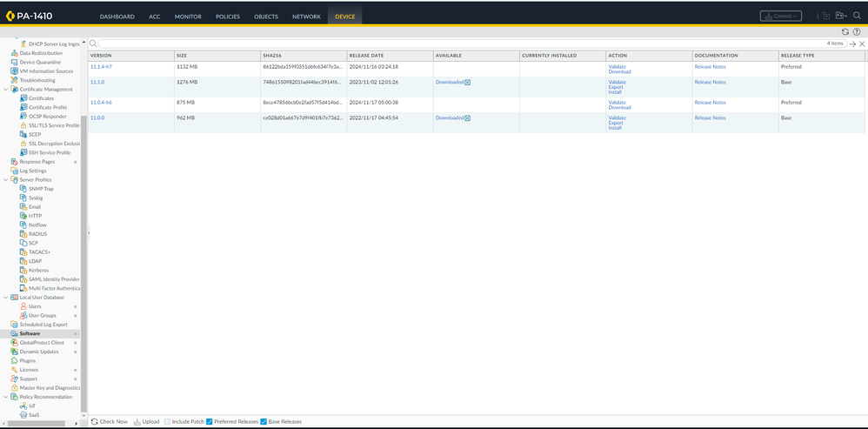The width and height of the screenshot is (868, 429).
Task: Open Release Notes for version 11.1.4-h7
Action: (710, 66)
